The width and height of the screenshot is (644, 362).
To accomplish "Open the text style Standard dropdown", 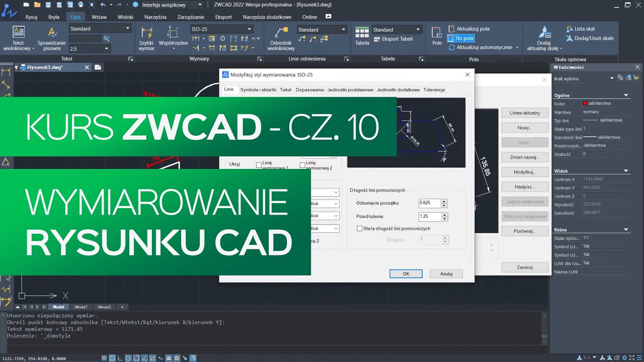I will coord(128,29).
